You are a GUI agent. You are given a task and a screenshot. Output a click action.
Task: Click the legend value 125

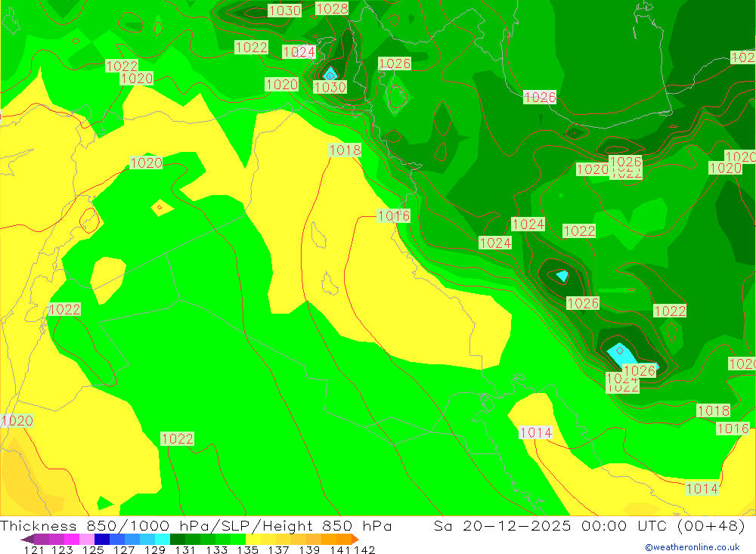click(x=93, y=549)
